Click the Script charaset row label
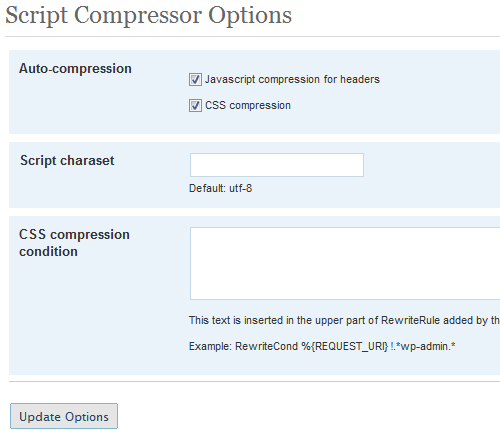Screen dimensions: 500x436 (x=67, y=160)
